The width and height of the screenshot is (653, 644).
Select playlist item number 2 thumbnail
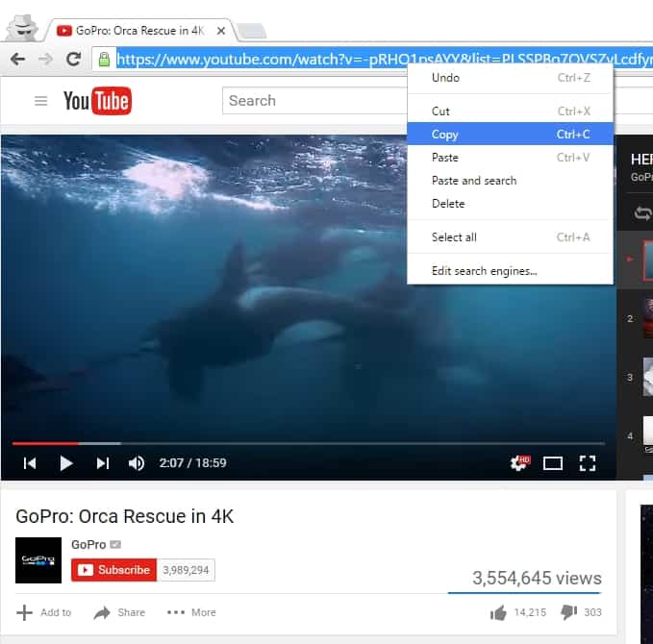tap(648, 318)
